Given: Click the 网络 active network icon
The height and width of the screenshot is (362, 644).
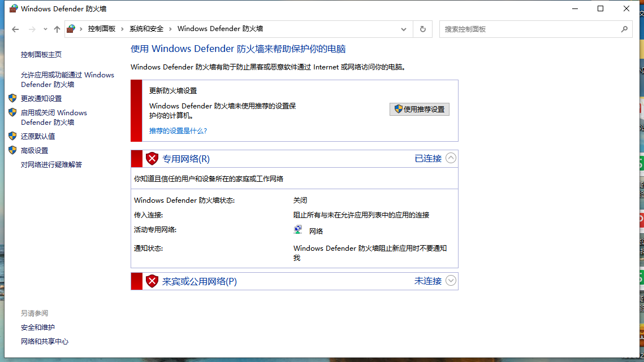Looking at the screenshot, I should click(x=298, y=230).
